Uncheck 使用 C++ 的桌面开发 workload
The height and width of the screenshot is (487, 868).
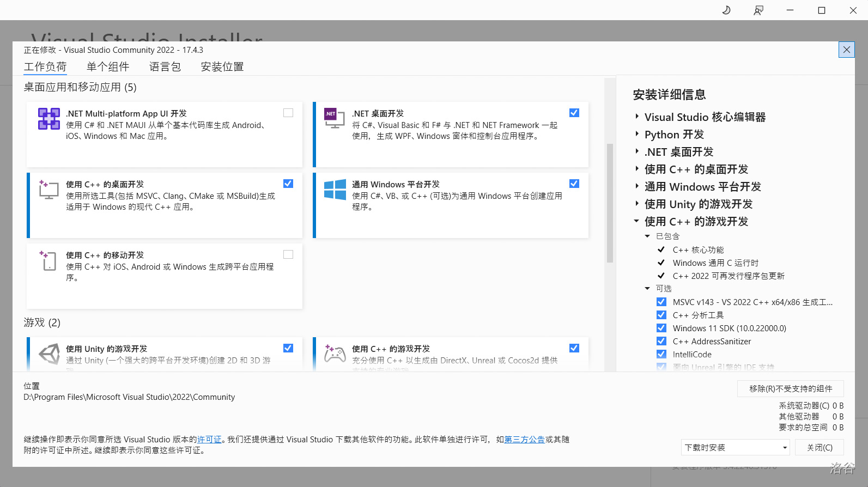[x=288, y=184]
